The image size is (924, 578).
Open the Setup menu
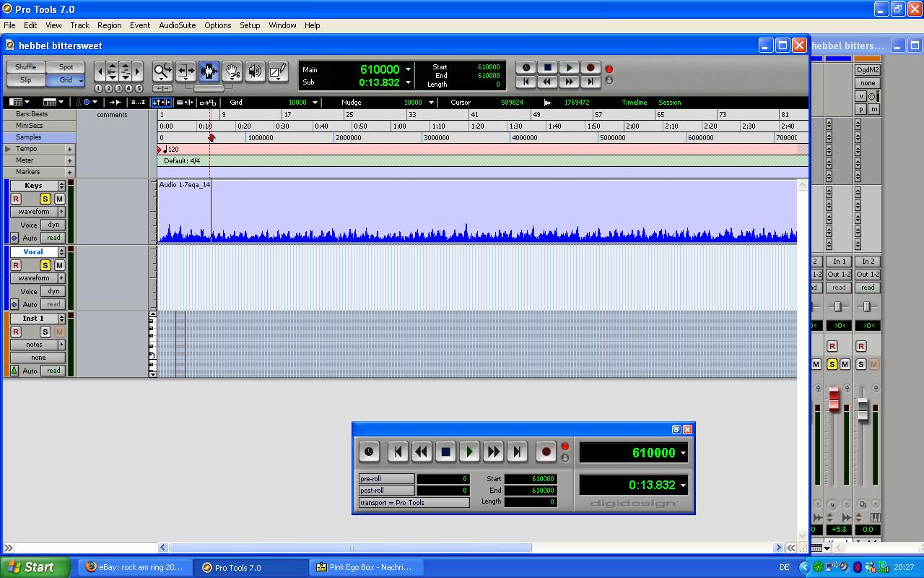coord(250,25)
